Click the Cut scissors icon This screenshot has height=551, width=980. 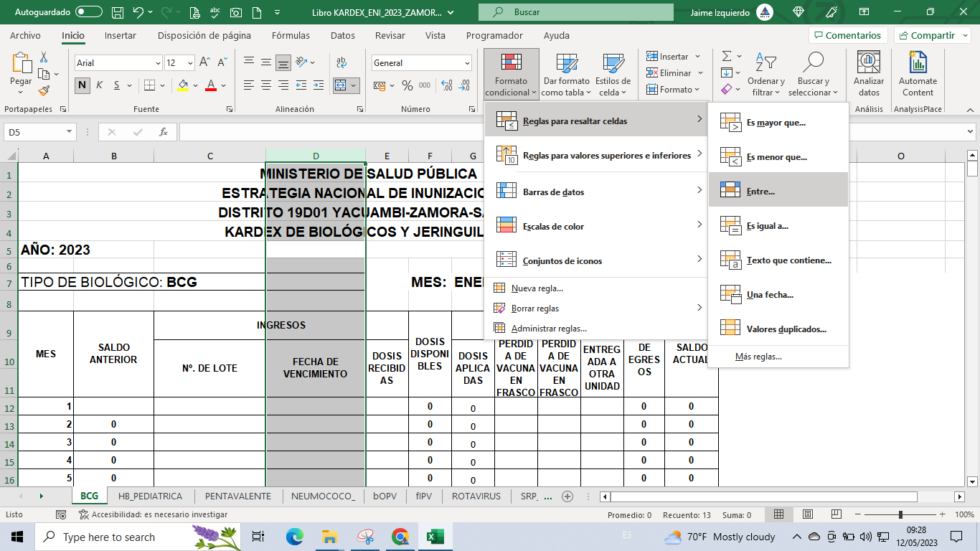point(44,57)
